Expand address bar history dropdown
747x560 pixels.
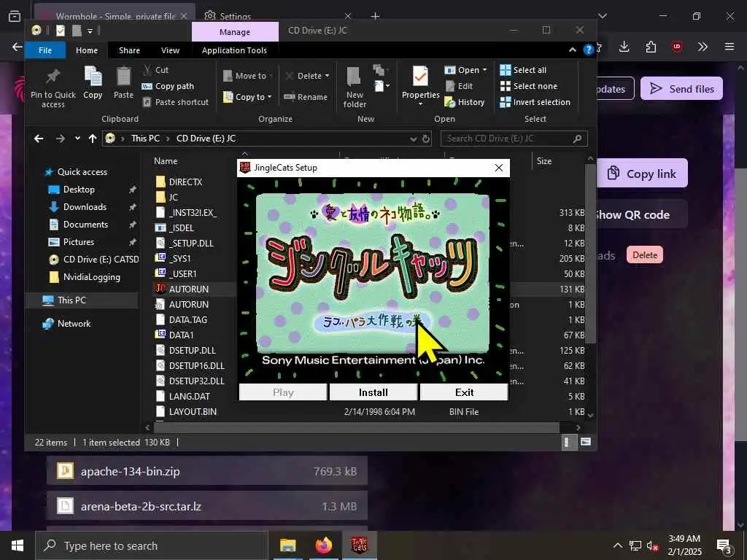(413, 139)
